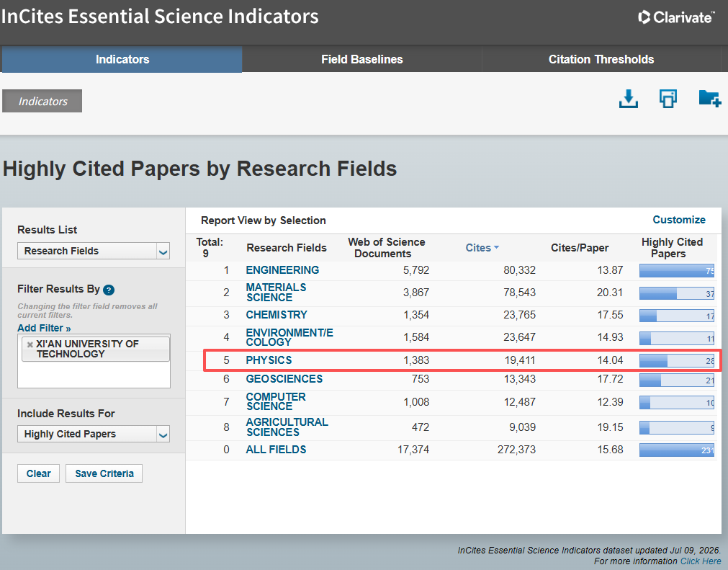Click the Physics highly cited papers bar
This screenshot has height=570, width=728.
tap(676, 360)
